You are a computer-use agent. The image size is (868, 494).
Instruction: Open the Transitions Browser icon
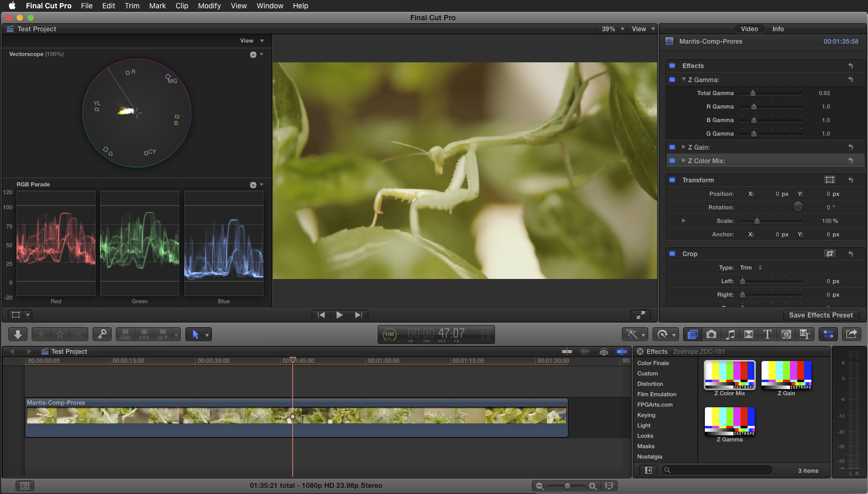[749, 335]
